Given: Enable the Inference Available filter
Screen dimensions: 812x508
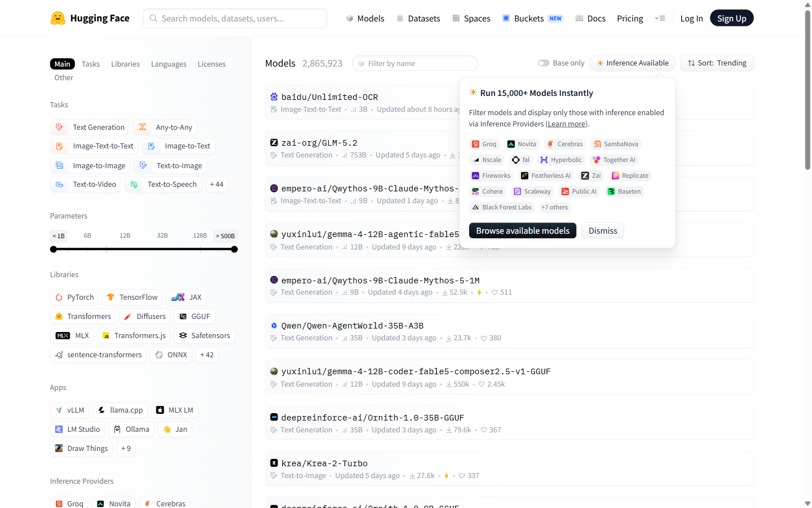Looking at the screenshot, I should tap(632, 63).
